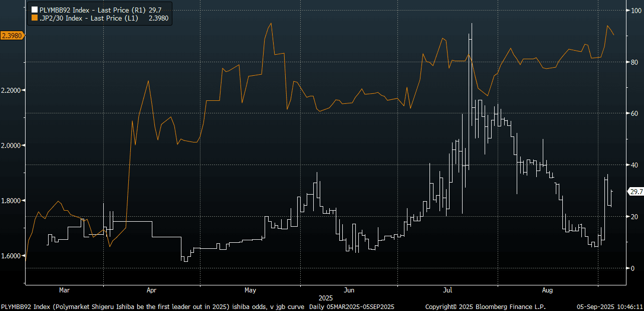Click the white 29.7 last price tag
This screenshot has height=311, width=644.
point(635,192)
